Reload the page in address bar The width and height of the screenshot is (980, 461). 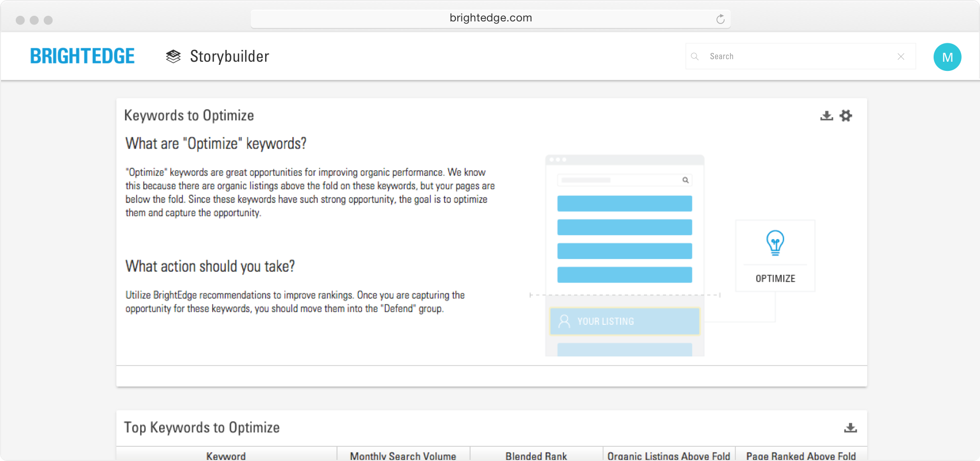720,19
